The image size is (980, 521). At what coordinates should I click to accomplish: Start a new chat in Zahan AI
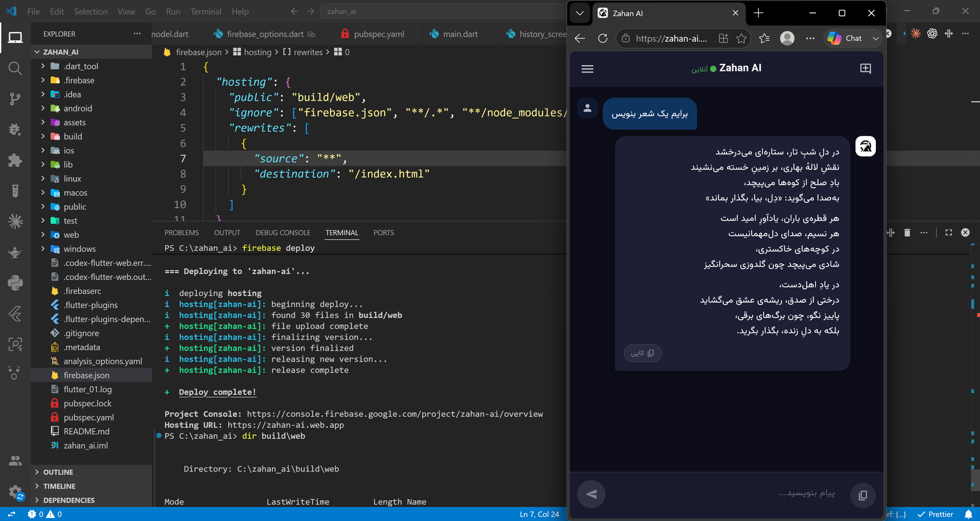(865, 69)
